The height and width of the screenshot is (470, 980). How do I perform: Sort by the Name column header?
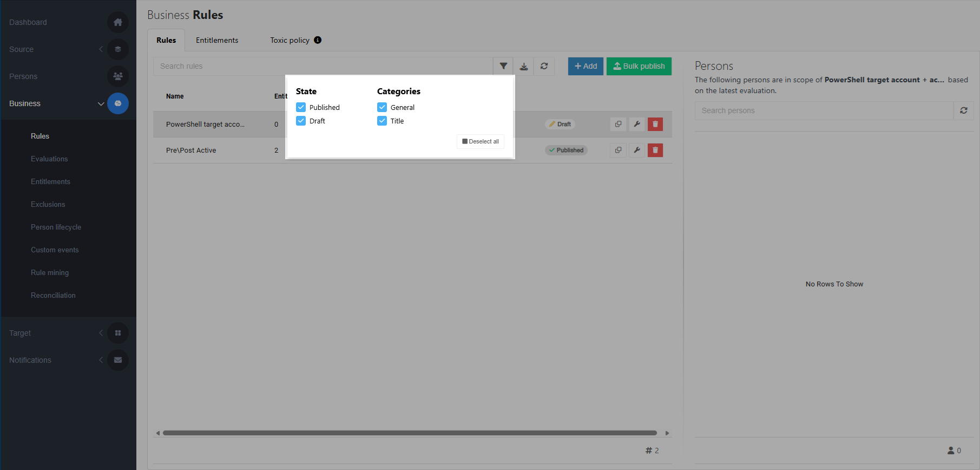[175, 96]
